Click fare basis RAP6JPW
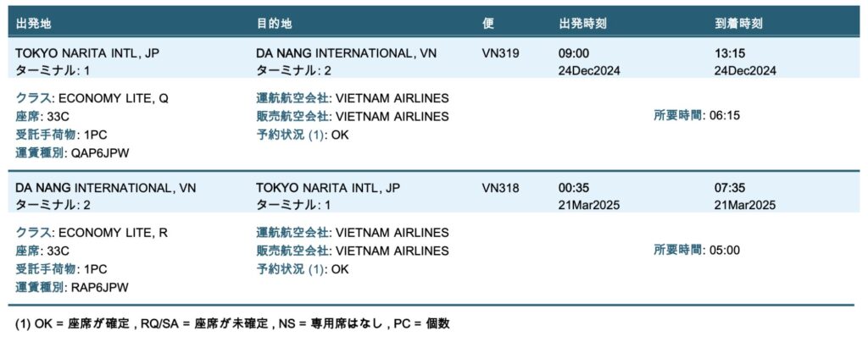 click(100, 288)
